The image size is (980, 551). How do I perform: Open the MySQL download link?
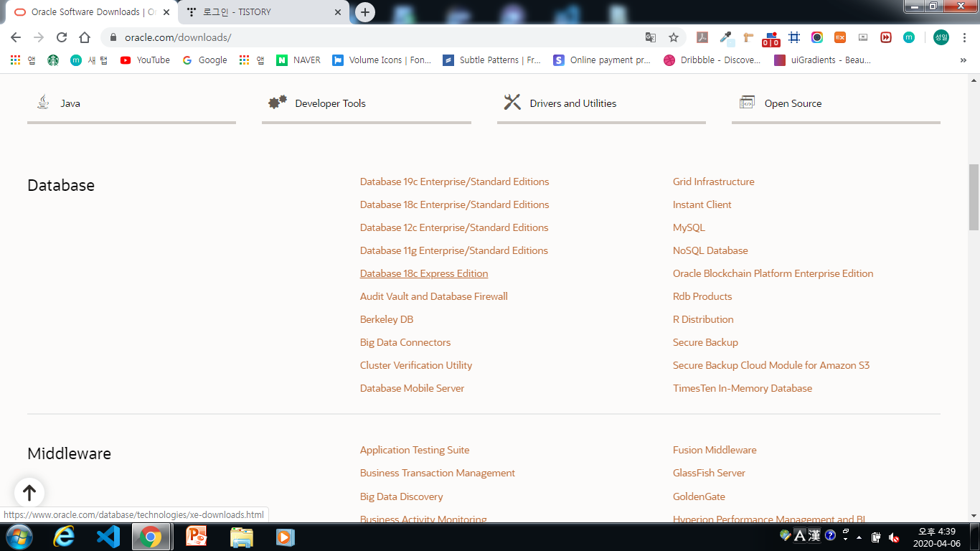(x=689, y=227)
